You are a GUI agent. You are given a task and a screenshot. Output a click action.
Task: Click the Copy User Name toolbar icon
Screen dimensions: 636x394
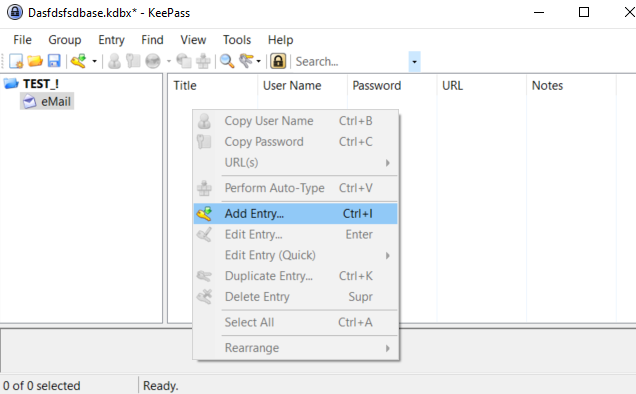(x=114, y=61)
